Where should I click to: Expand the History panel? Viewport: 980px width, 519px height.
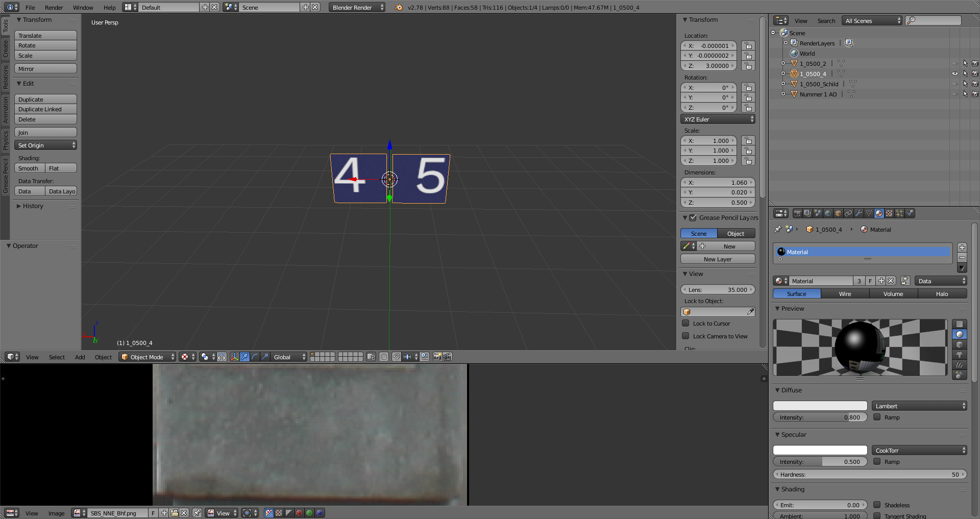(x=33, y=206)
